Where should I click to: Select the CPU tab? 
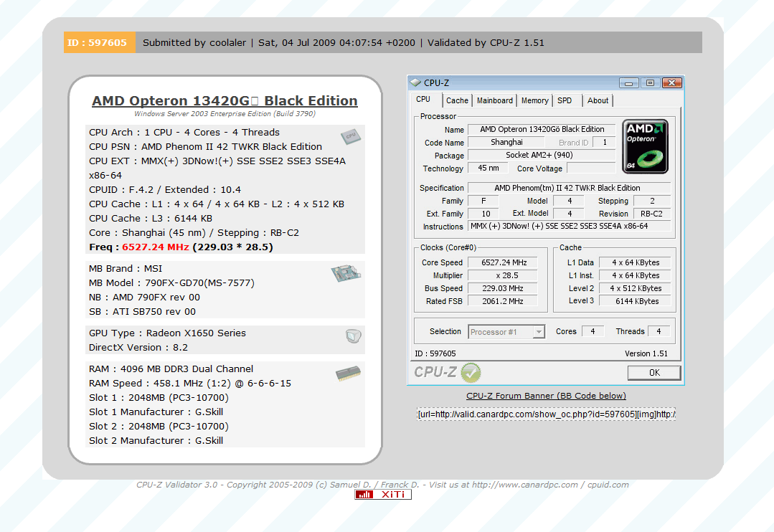click(423, 99)
